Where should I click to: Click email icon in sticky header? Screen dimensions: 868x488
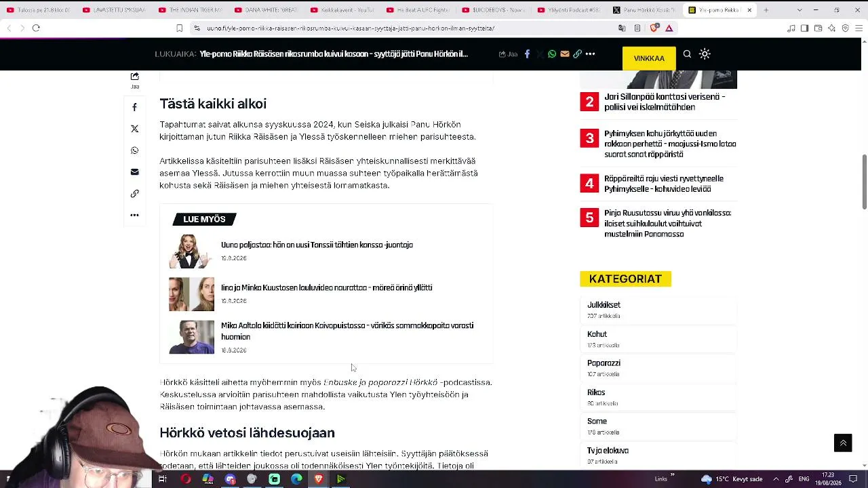[x=564, y=54]
